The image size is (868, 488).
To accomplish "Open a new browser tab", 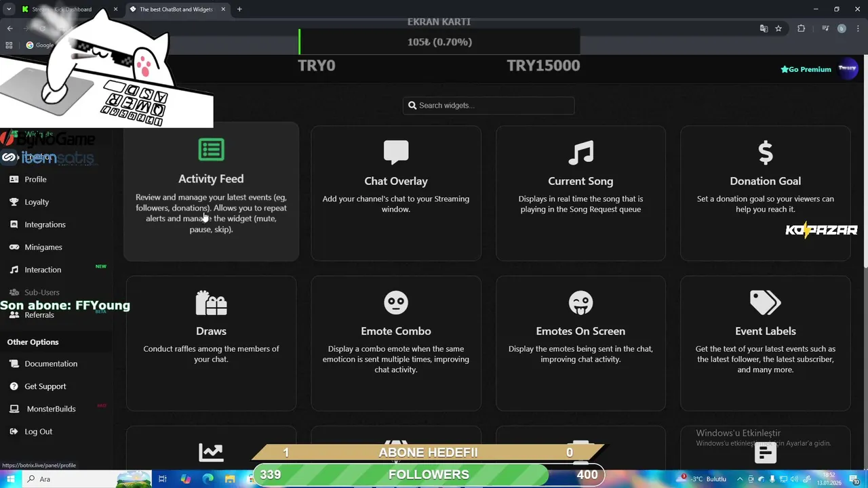I will coord(239,9).
